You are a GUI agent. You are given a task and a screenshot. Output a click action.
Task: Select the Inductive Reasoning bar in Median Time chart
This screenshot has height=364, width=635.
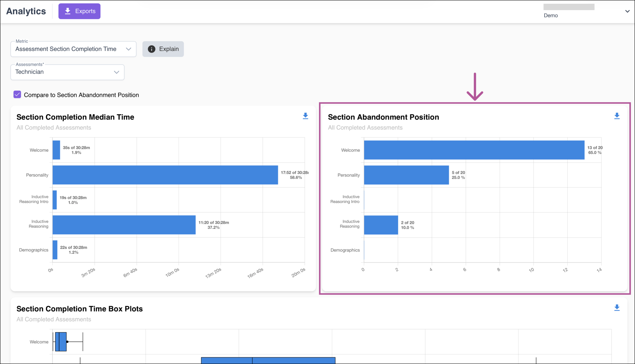[x=124, y=225]
